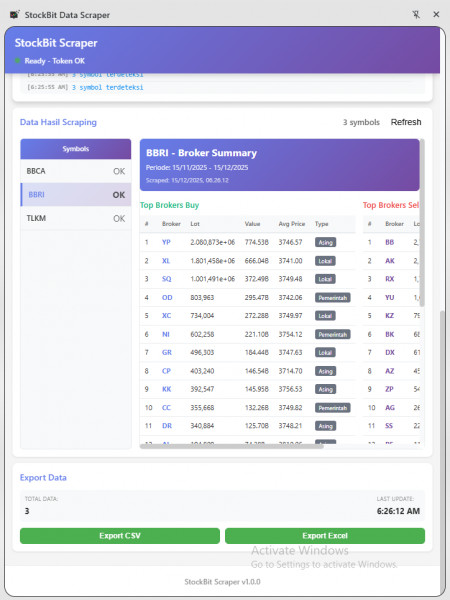Click the StockBit app icon in title bar
This screenshot has height=600, width=450.
15,15
